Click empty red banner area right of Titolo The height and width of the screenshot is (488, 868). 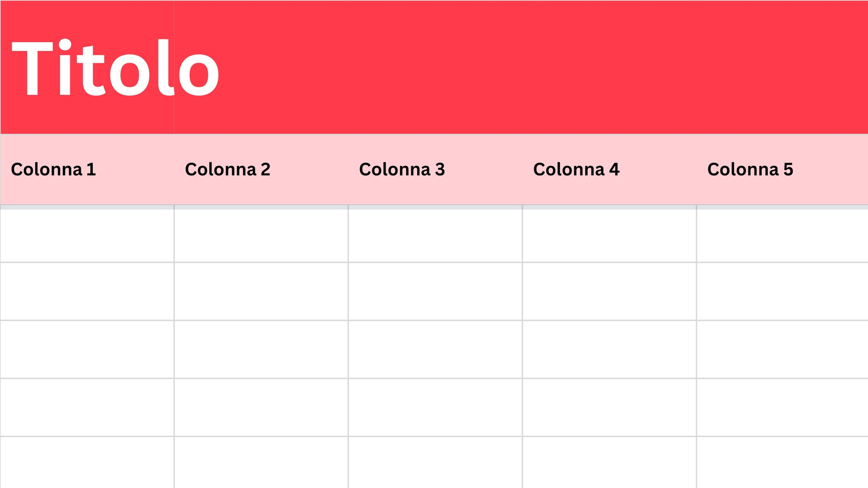[542, 67]
